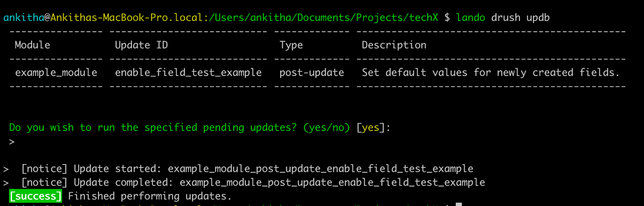Viewport: 644px width, 206px height.
Task: Click the username ankitha in the prompt
Action: pos(24,18)
